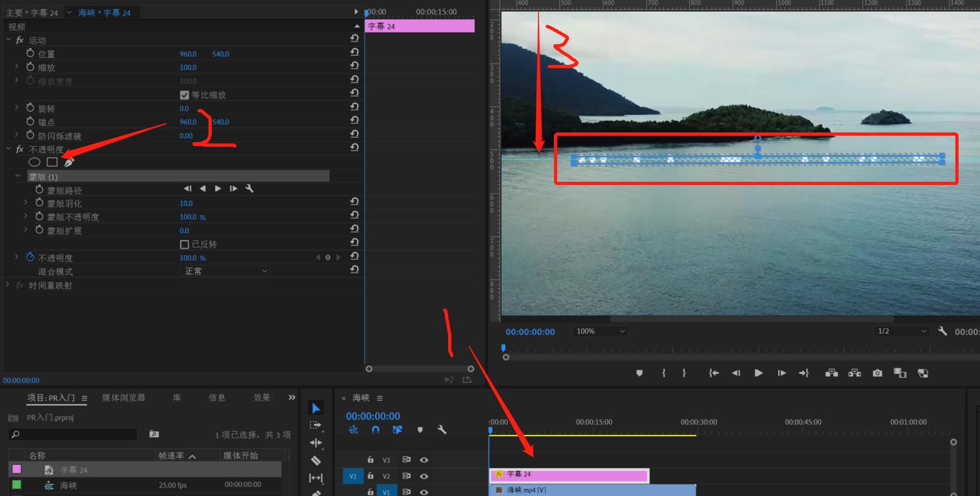Open mask tracking method wrench

249,189
